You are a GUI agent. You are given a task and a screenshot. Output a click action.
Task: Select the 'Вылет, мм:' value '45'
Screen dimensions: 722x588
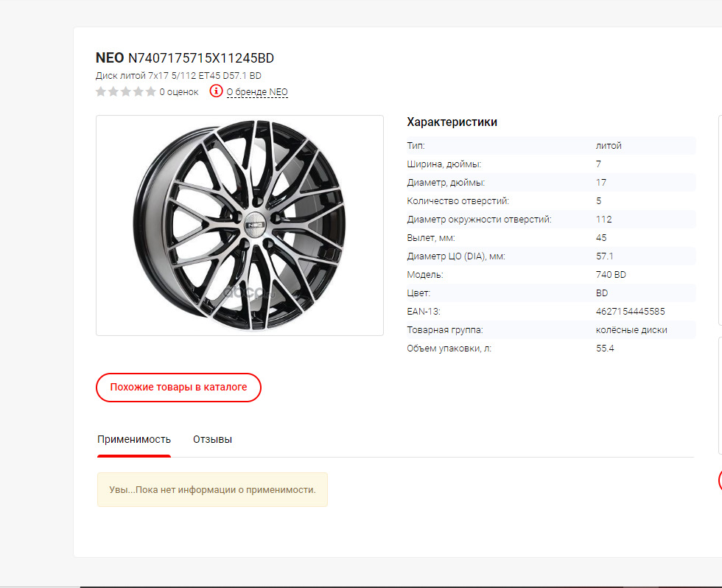click(601, 237)
